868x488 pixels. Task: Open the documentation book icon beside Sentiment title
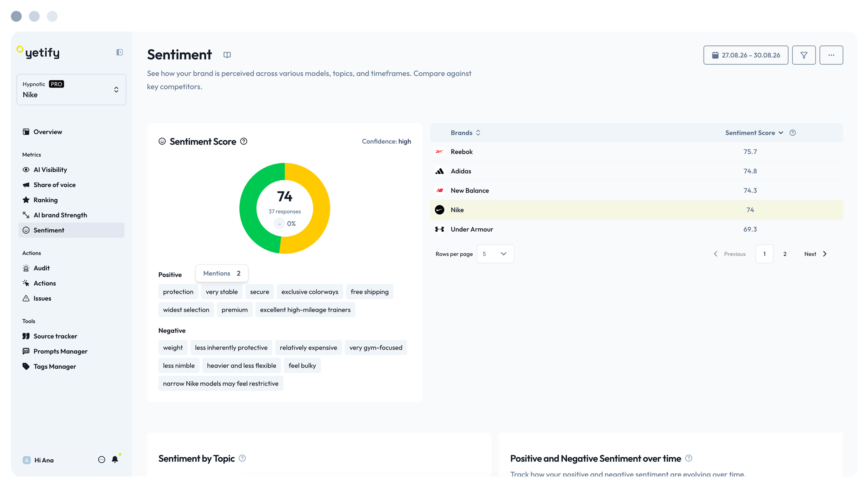(x=227, y=55)
